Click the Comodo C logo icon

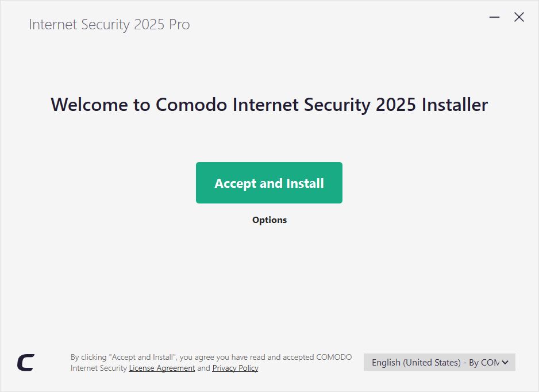[x=26, y=363]
